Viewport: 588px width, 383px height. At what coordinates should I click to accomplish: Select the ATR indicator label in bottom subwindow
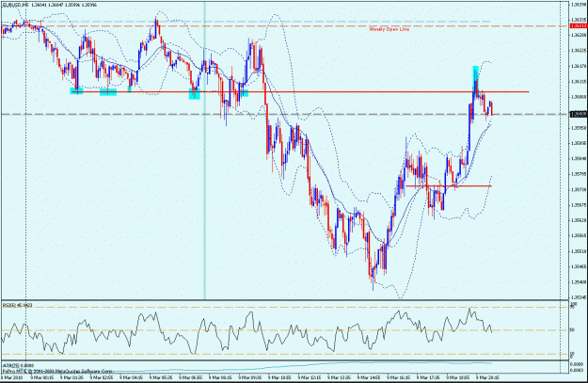tap(19, 365)
